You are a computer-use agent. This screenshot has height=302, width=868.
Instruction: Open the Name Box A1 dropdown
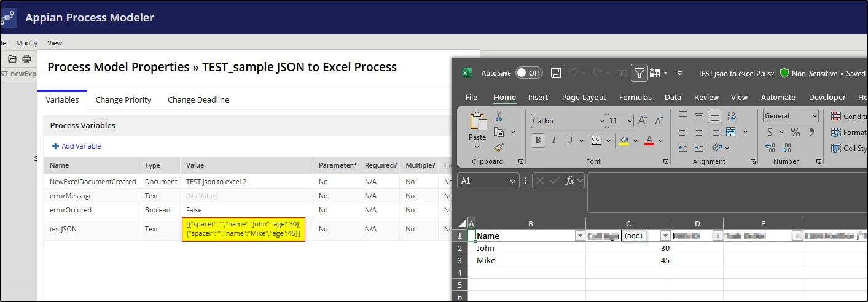[x=513, y=181]
